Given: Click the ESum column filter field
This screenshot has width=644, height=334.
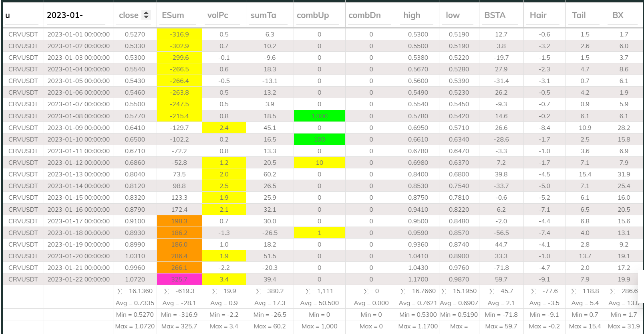Looking at the screenshot, I should point(179,16).
